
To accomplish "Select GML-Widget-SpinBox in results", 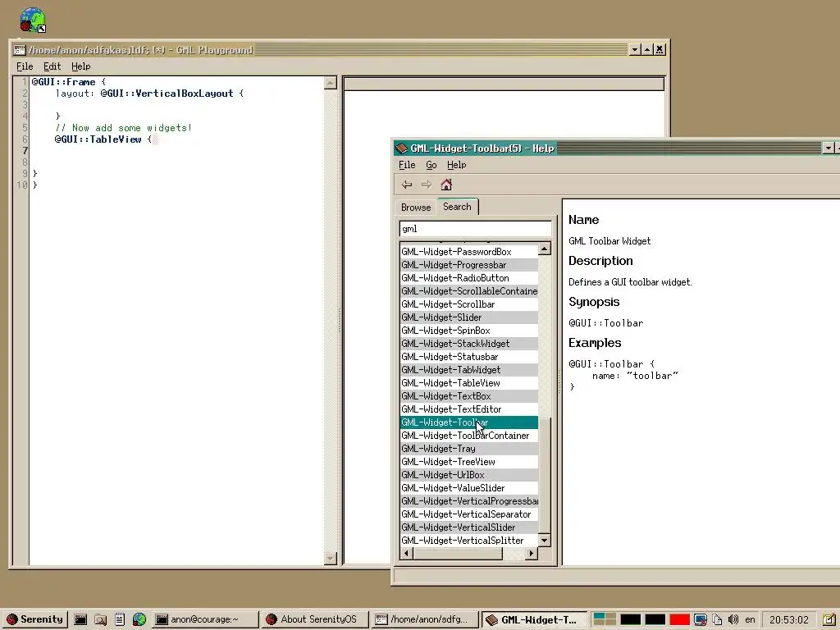I will [468, 331].
